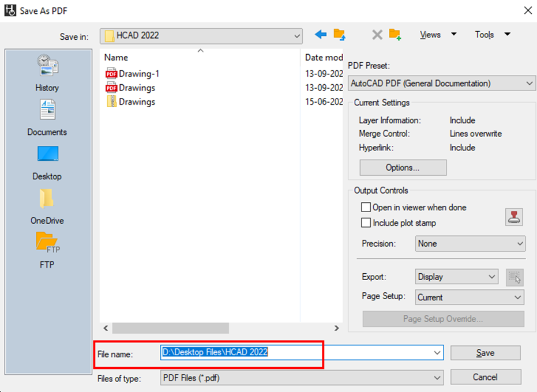The image size is (537, 392).
Task: Click the horizontal scrollbar thumb in file list
Action: (x=171, y=328)
